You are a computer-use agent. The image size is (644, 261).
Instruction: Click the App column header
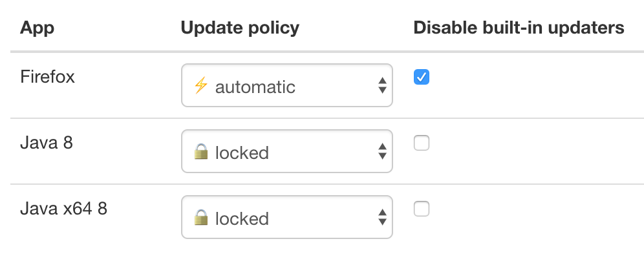point(38,28)
